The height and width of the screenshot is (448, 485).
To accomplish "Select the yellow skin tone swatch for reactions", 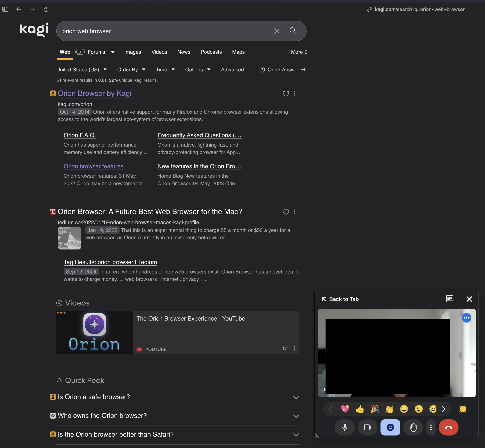I will (463, 409).
